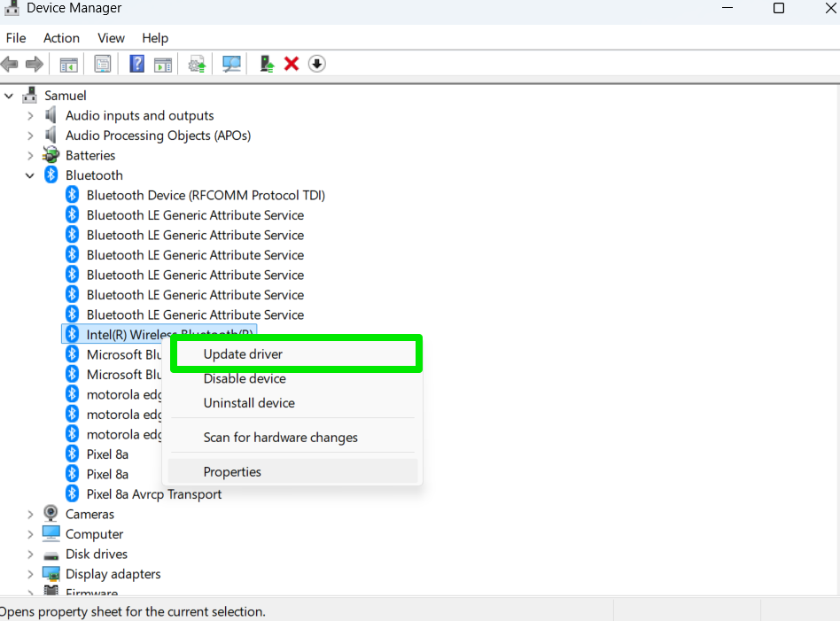Viewport: 840px width, 621px height.
Task: Click the Display adapters category icon
Action: (x=51, y=573)
